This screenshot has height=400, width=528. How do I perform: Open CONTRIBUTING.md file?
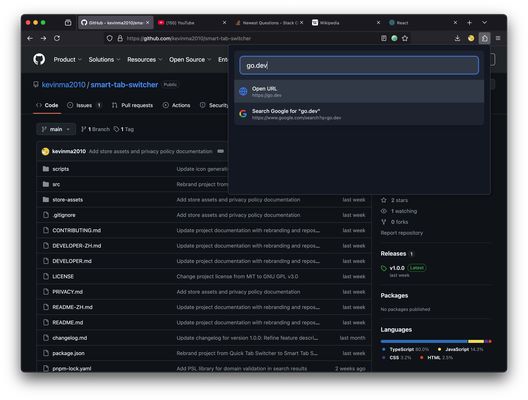(x=77, y=231)
